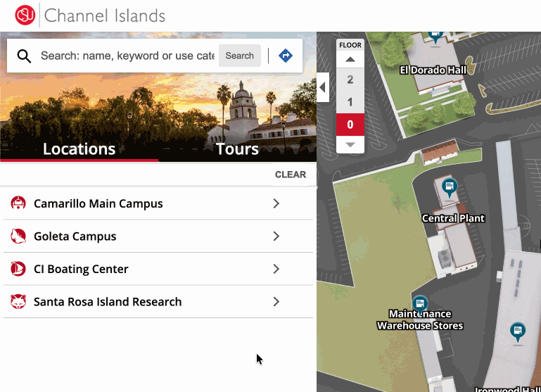Click the CI Boating Center sailboat icon
Viewport: 541px width, 392px height.
pos(18,269)
